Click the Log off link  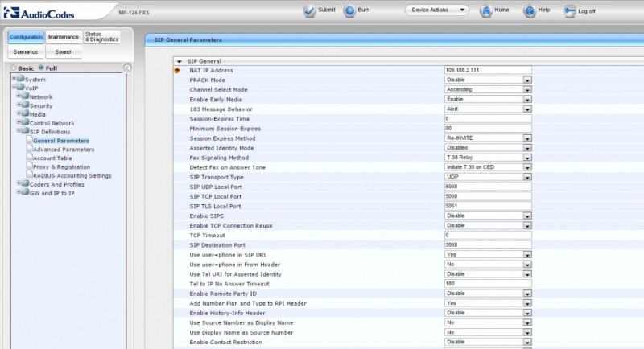587,11
